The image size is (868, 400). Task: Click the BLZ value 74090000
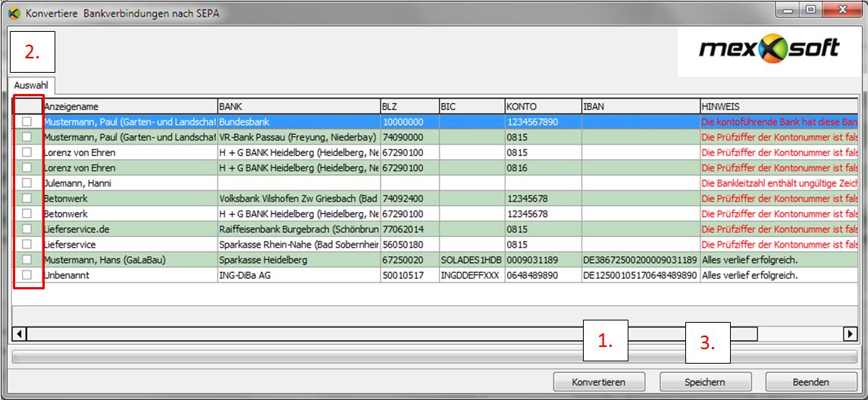409,136
